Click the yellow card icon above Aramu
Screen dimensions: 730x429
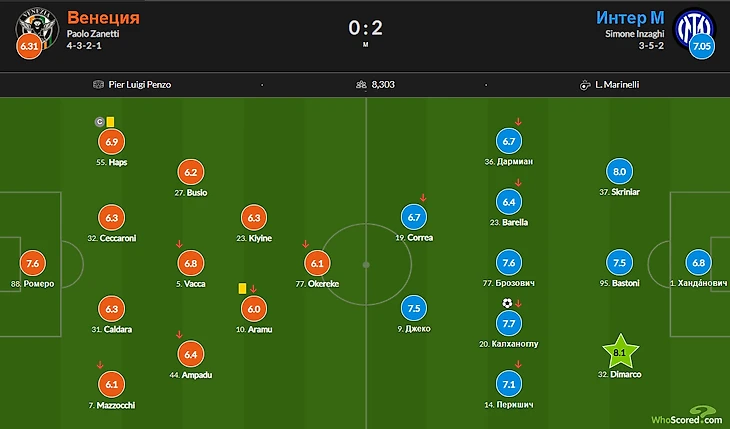(x=242, y=287)
